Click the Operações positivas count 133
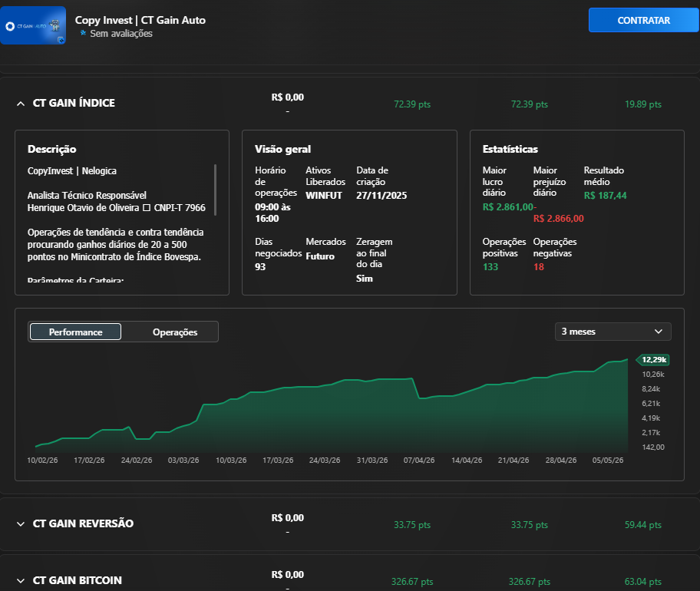Image resolution: width=700 pixels, height=591 pixels. click(490, 267)
